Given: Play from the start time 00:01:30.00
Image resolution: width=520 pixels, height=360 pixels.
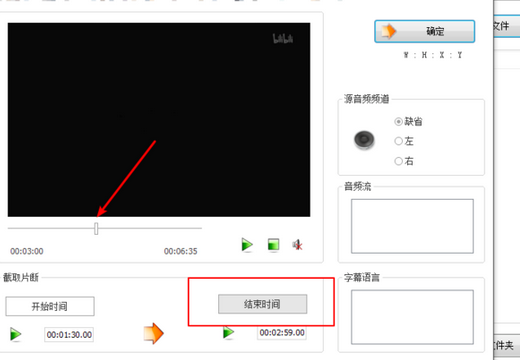Looking at the screenshot, I should tap(16, 334).
